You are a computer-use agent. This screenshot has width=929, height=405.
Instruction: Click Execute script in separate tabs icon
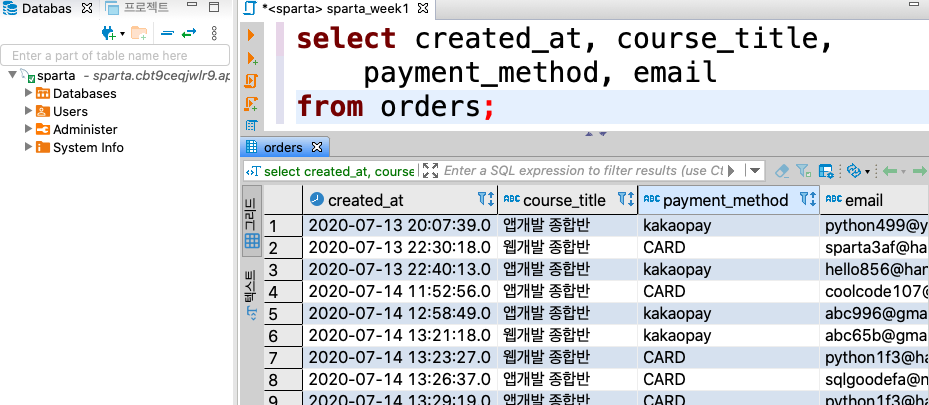click(x=252, y=104)
